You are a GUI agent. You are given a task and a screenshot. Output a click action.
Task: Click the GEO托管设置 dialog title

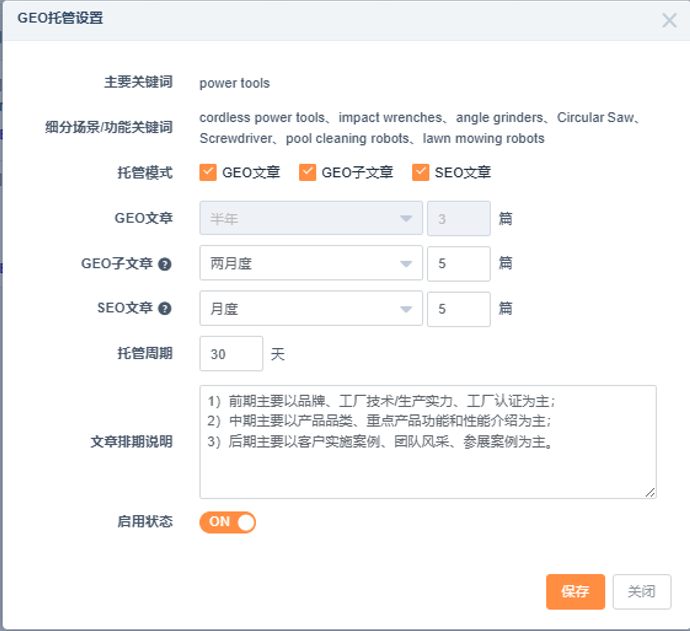click(x=60, y=18)
